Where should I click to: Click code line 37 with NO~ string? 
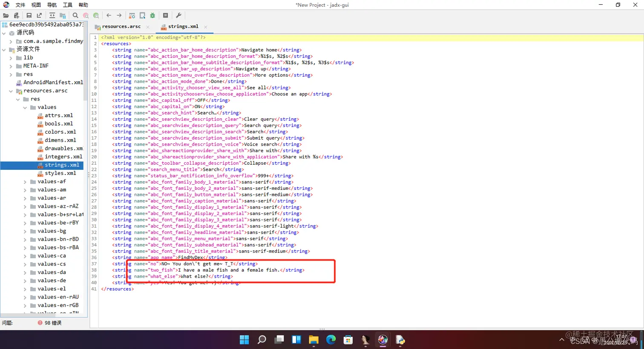tap(185, 264)
